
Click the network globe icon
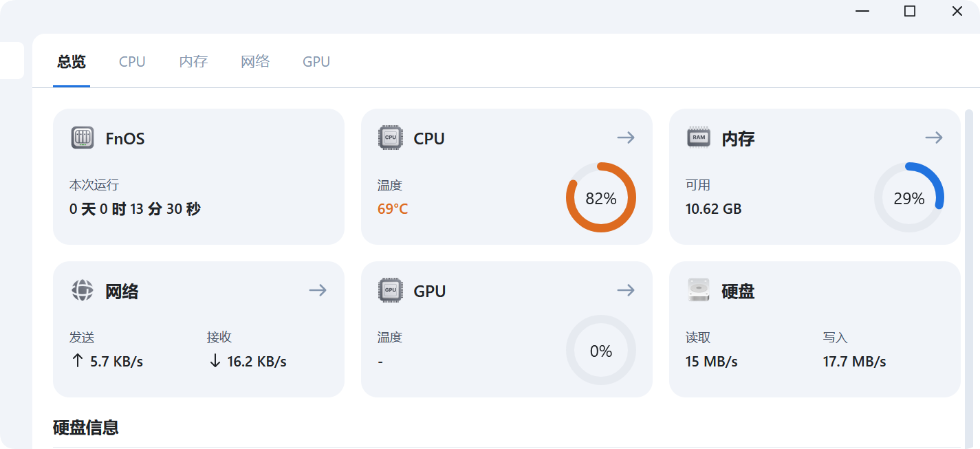click(x=83, y=290)
